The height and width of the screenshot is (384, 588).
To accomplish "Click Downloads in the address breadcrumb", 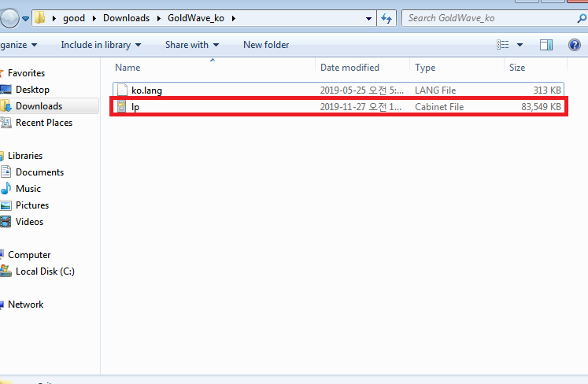I will click(126, 18).
